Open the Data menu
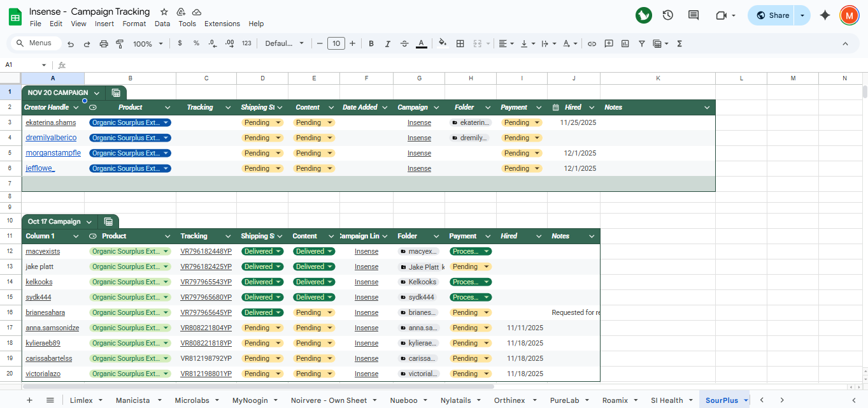The width and height of the screenshot is (868, 408). (162, 24)
